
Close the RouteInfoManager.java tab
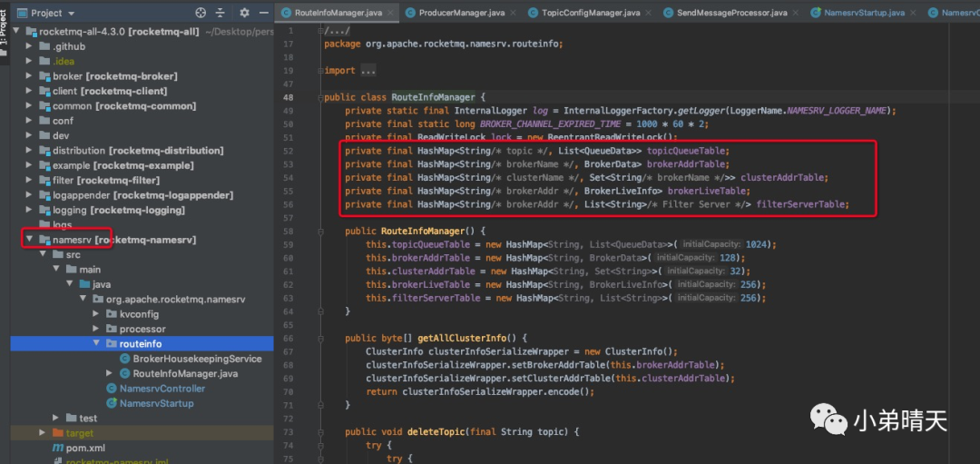click(390, 13)
